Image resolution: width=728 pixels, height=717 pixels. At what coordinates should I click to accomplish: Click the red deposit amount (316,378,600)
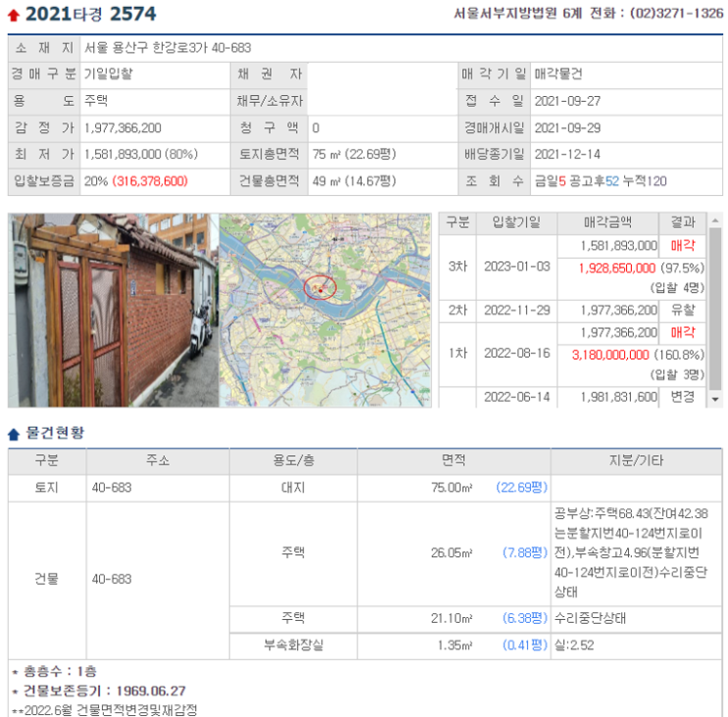click(150, 181)
